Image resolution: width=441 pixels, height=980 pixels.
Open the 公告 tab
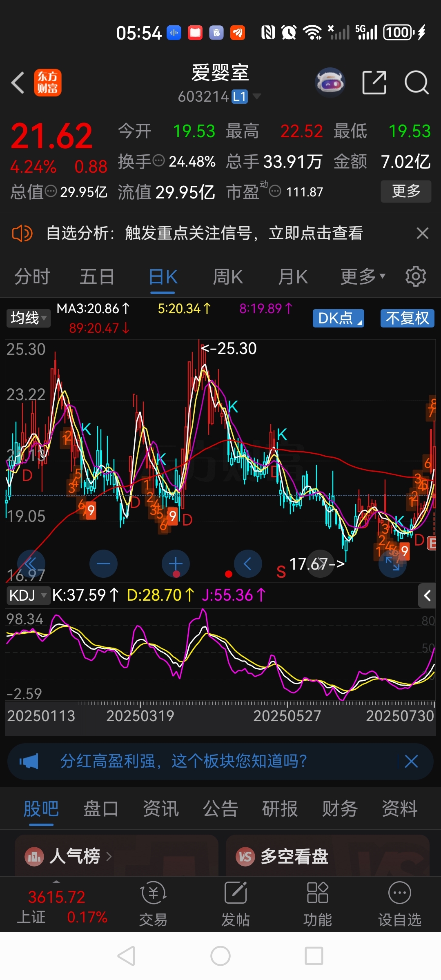point(220,808)
